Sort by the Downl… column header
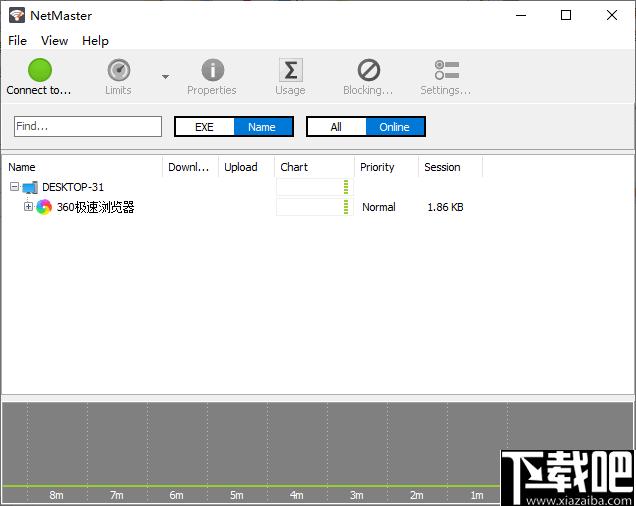The width and height of the screenshot is (636, 506). [x=190, y=167]
